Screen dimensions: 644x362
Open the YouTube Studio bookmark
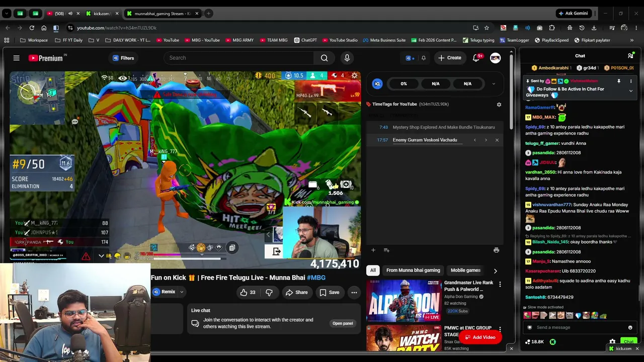340,40
